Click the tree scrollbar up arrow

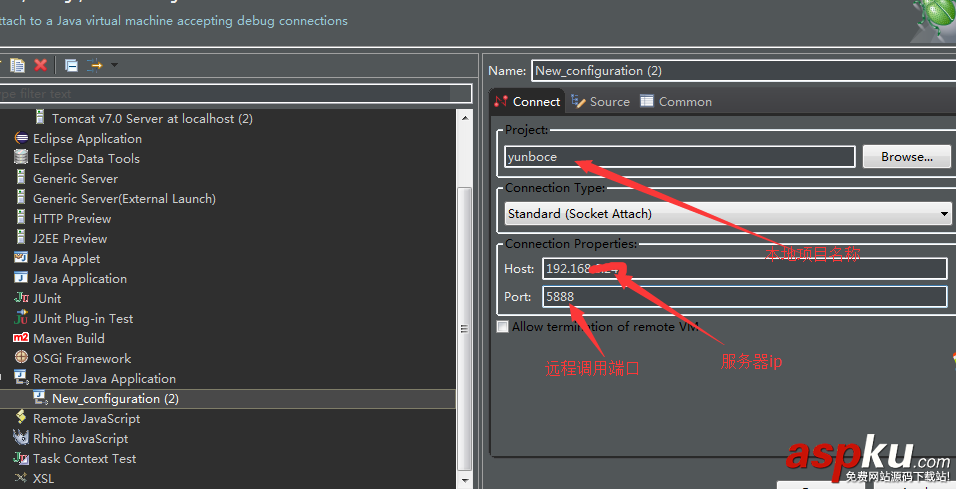(465, 118)
